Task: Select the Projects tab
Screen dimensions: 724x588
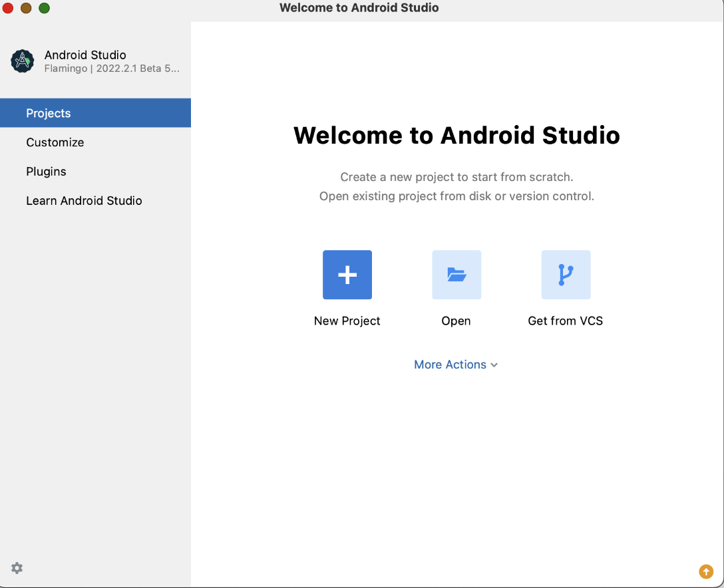Action: pos(96,113)
